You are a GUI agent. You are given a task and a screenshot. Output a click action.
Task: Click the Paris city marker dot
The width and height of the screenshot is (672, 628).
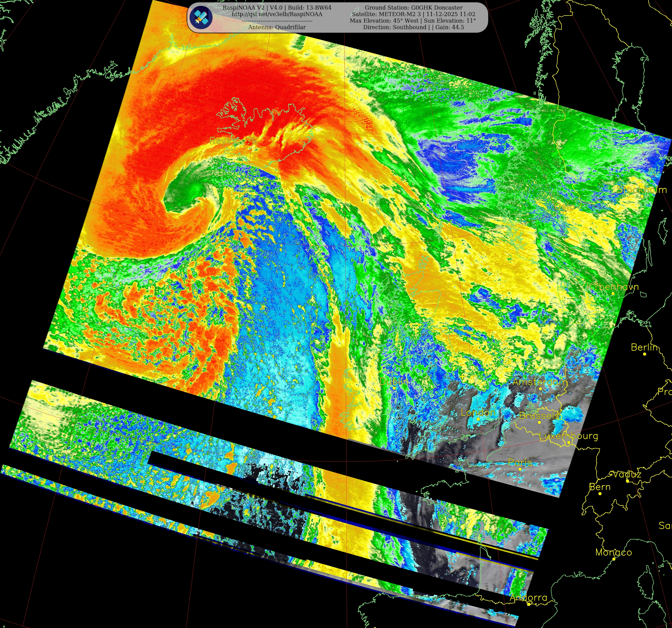(520, 469)
